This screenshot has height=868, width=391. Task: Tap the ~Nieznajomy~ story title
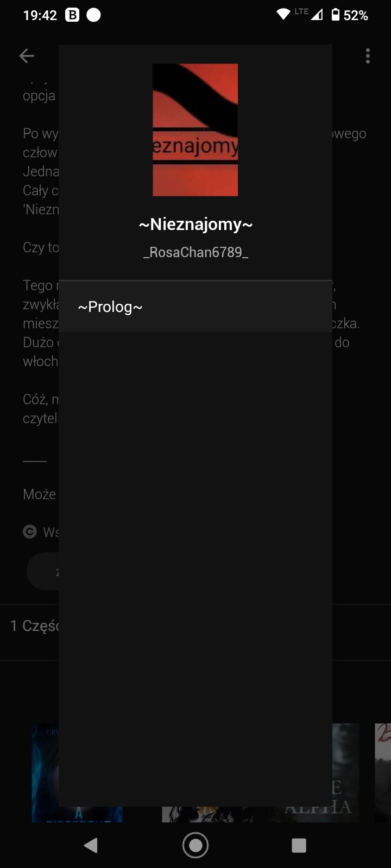(195, 224)
